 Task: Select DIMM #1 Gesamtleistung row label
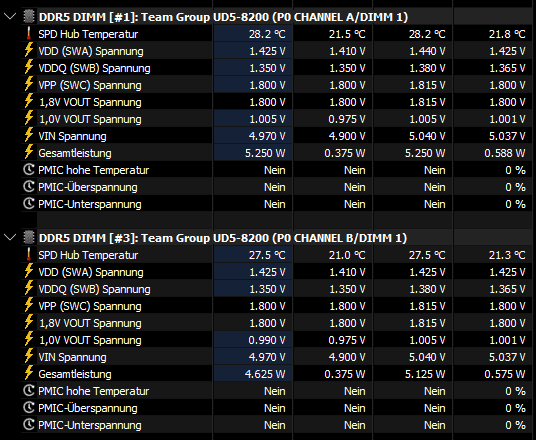(75, 153)
